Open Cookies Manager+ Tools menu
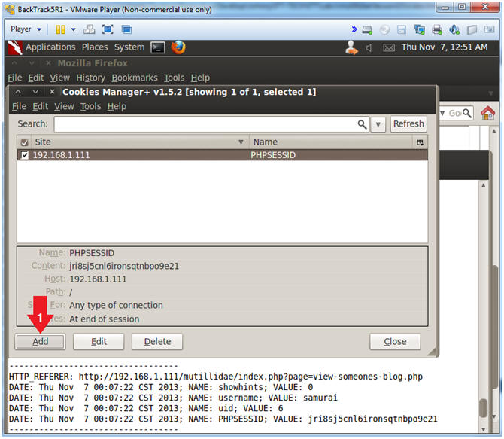 (90, 106)
